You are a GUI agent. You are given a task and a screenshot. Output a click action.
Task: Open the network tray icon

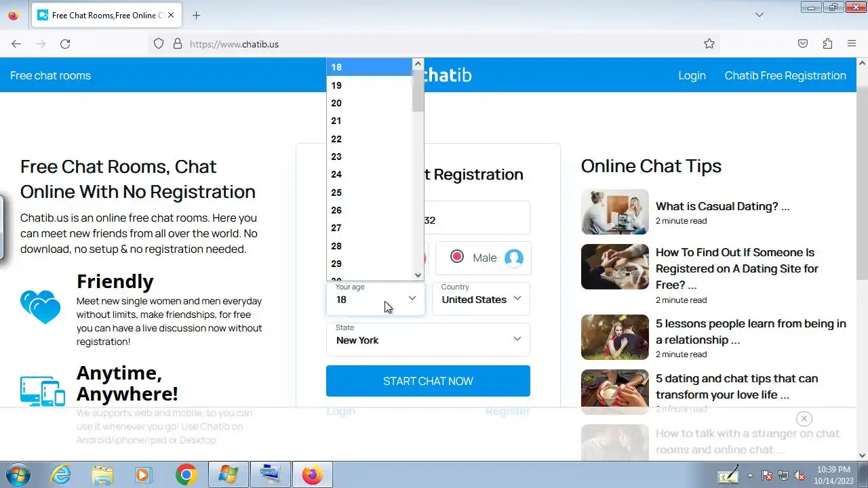[x=783, y=475]
